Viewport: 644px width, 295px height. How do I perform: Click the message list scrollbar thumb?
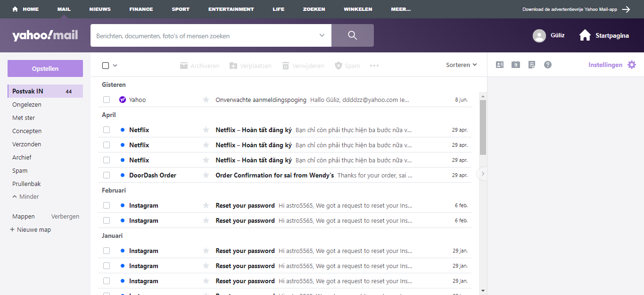click(x=483, y=127)
